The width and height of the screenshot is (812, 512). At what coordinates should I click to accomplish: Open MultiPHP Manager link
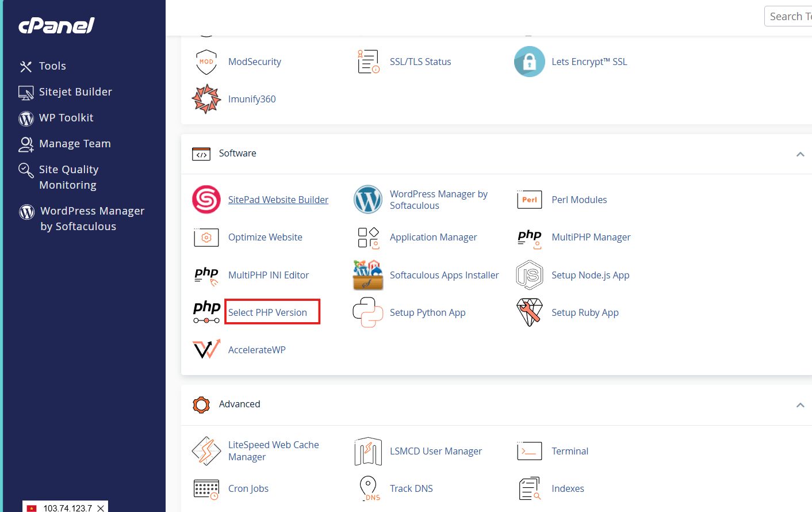(x=591, y=237)
